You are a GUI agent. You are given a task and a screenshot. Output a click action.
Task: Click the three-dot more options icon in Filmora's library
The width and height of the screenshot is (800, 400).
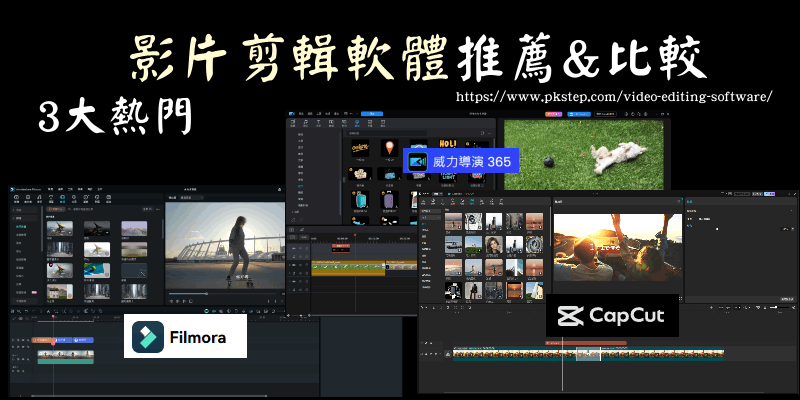coord(158,209)
